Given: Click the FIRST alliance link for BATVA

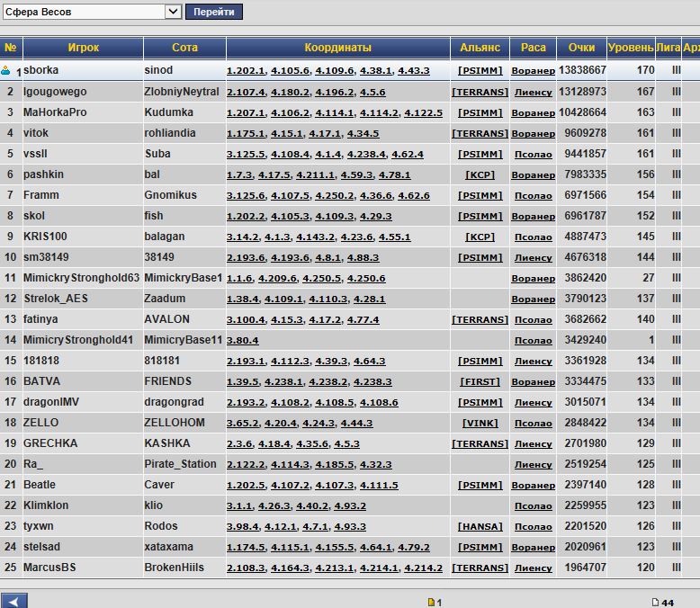Looking at the screenshot, I should [x=480, y=381].
